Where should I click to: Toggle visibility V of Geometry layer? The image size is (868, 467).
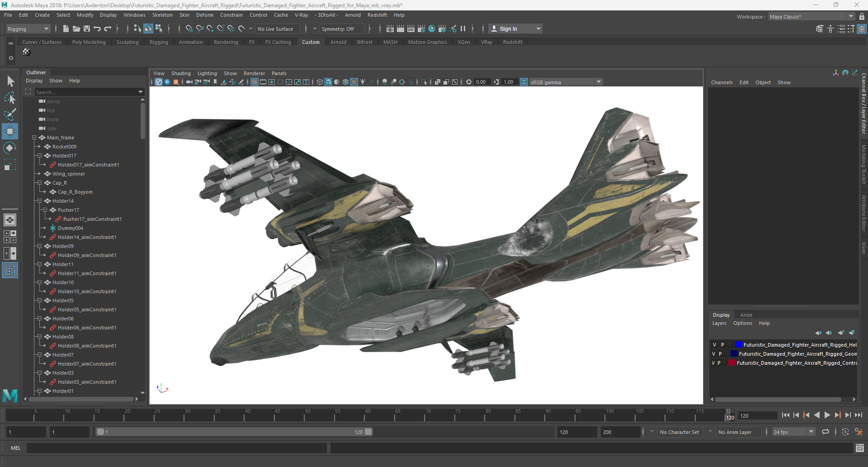(713, 354)
